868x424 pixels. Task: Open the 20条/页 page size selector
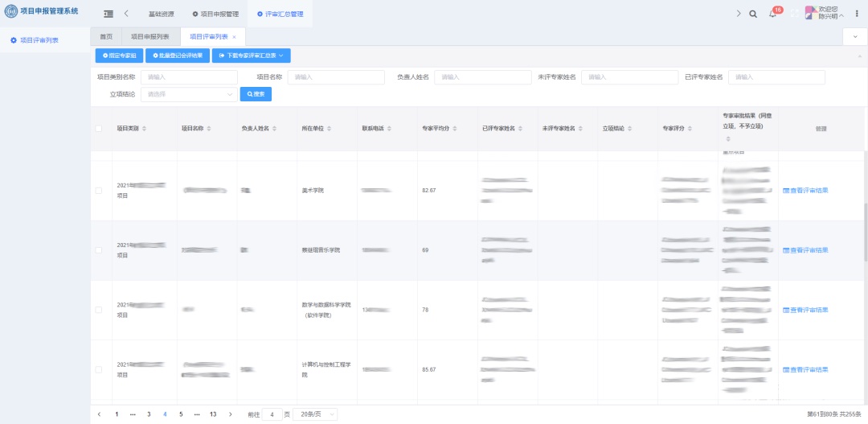[314, 414]
